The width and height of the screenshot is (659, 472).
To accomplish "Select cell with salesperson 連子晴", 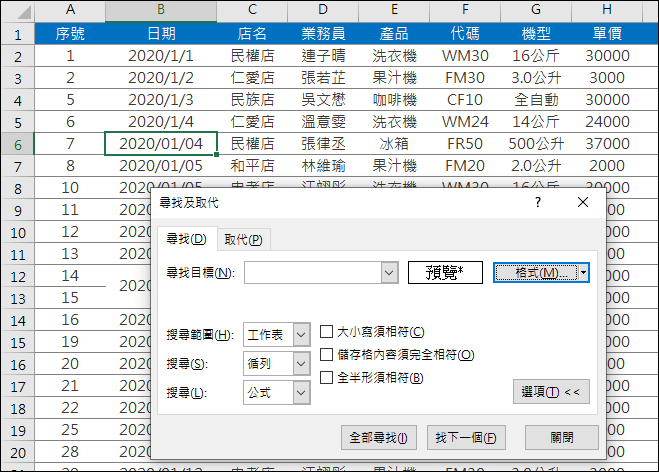I will 323,56.
